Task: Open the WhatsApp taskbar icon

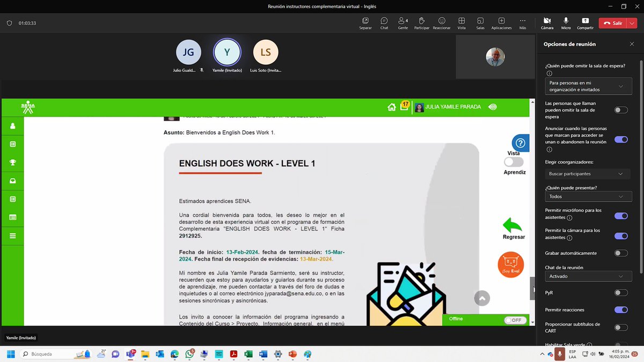Action: click(189, 354)
